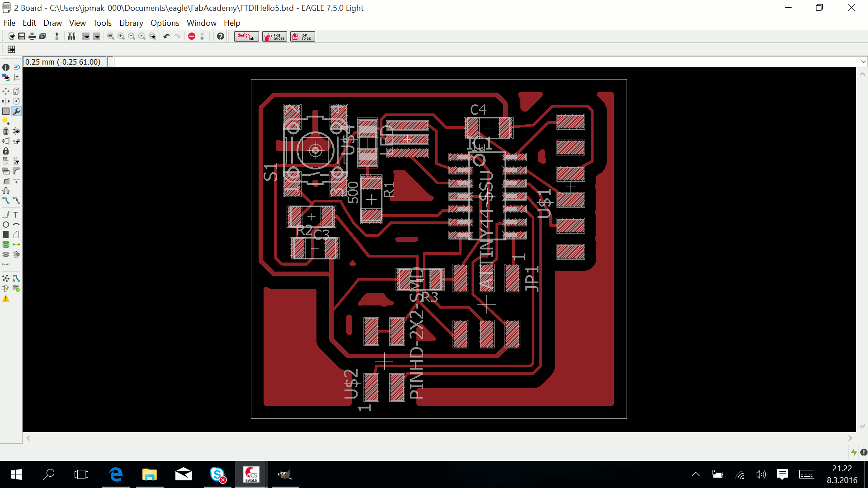Select the Info tool
The image size is (868, 488).
click(x=6, y=67)
